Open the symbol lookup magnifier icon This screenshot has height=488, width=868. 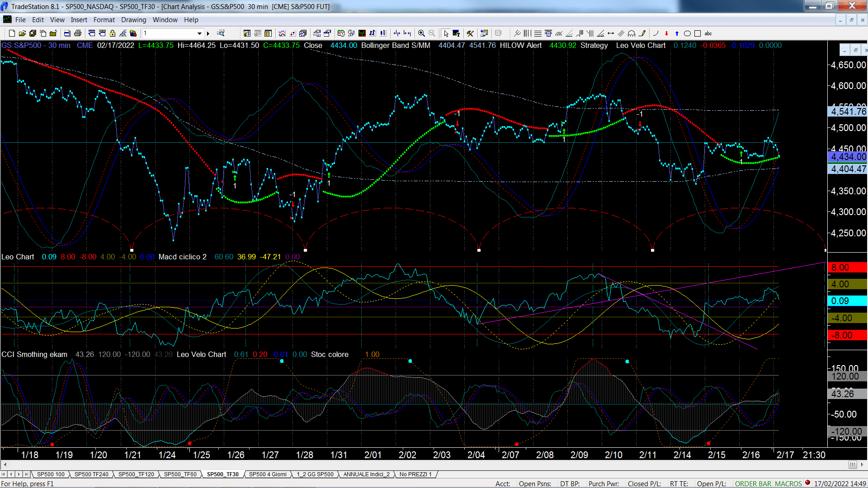pos(221,33)
